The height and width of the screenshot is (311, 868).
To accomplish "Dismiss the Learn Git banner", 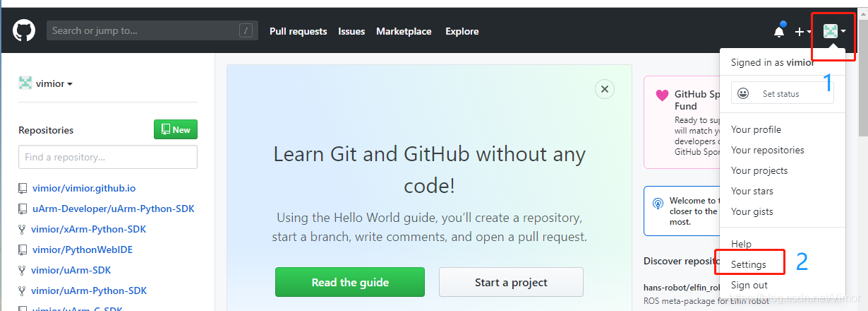I will (x=604, y=89).
